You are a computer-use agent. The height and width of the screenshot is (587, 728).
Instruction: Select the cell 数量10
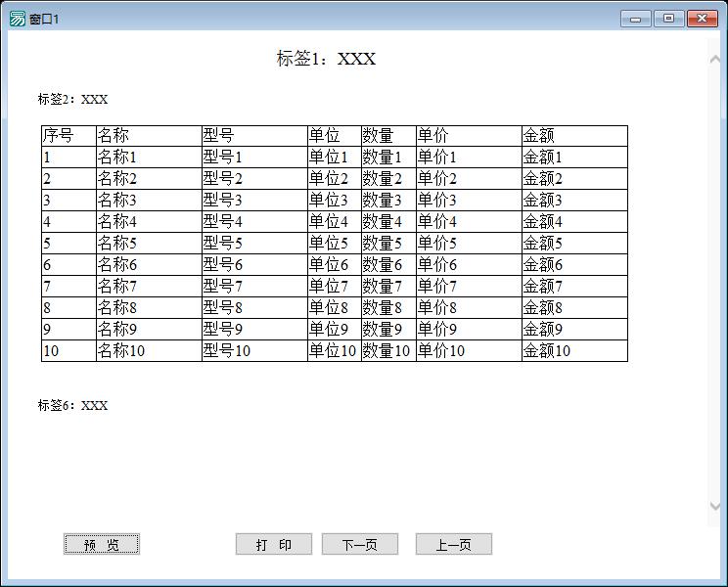[389, 351]
